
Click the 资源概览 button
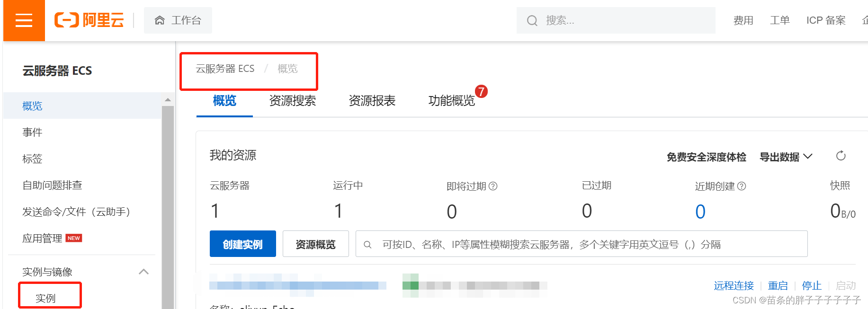316,244
